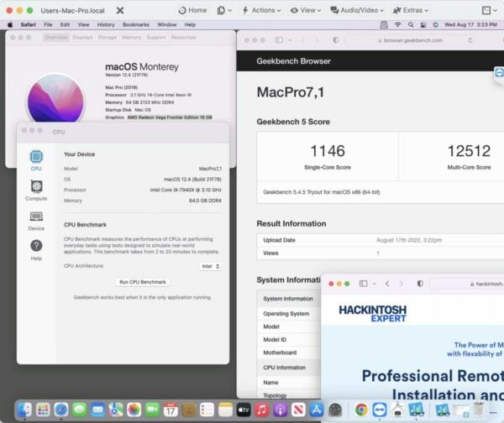This screenshot has height=423, width=504.
Task: Click the 1146 Single-Core Score value
Action: 328,151
